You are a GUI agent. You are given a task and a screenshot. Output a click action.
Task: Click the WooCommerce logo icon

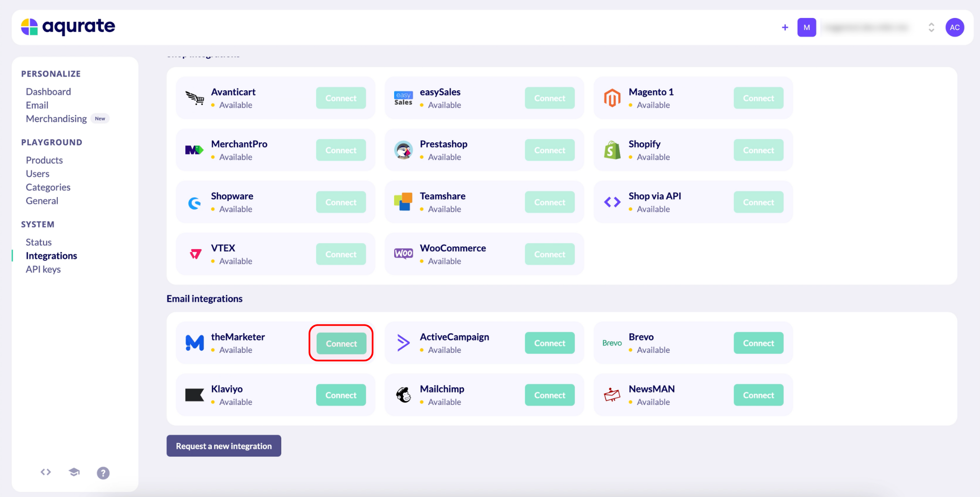[x=403, y=254]
